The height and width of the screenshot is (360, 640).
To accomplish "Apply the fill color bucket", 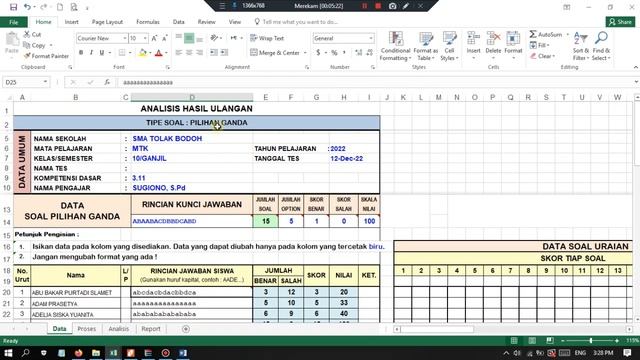I will click(142, 53).
